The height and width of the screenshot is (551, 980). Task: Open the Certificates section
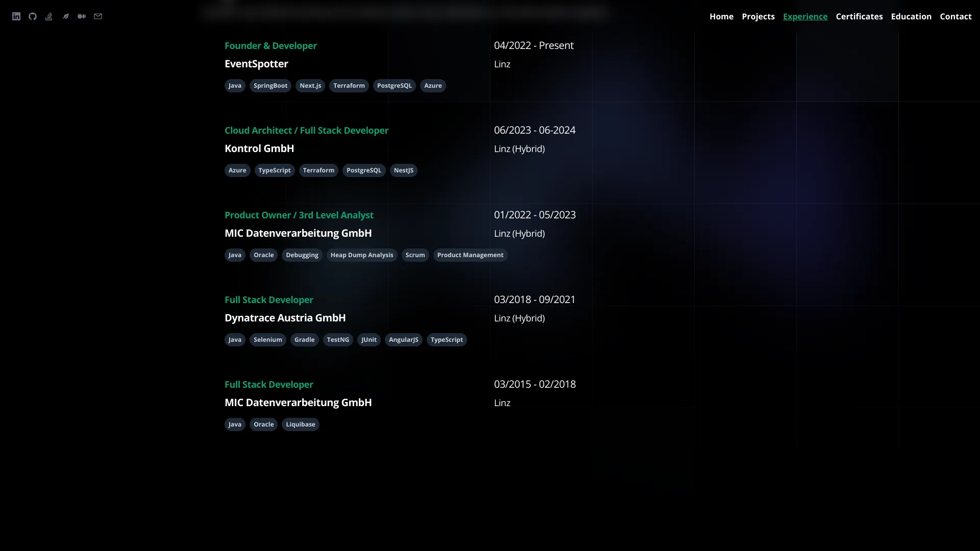pos(859,16)
